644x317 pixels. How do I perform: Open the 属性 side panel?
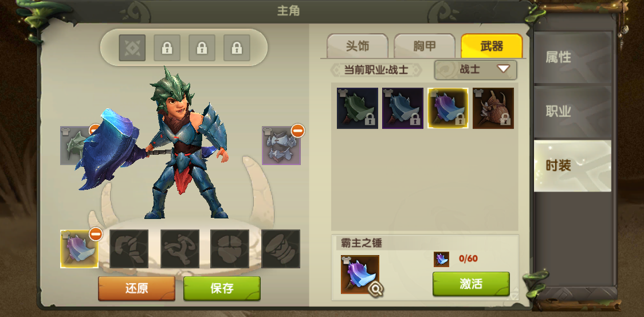(572, 57)
